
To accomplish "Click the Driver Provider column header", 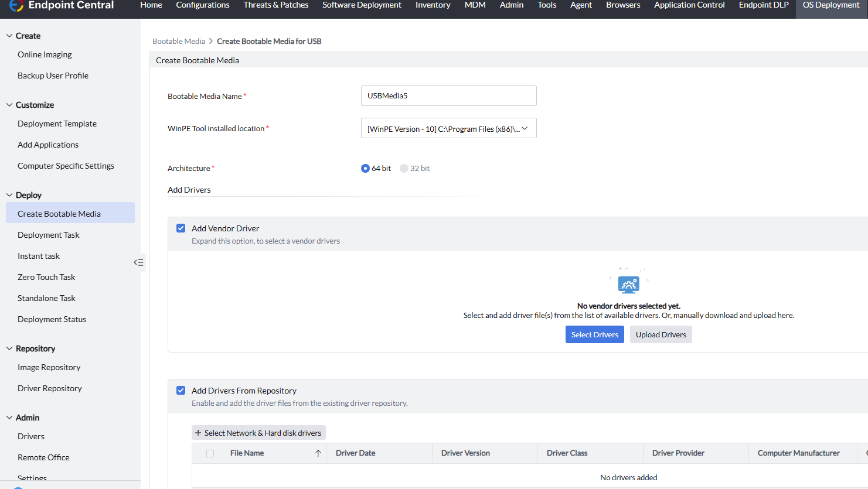I will 678,453.
